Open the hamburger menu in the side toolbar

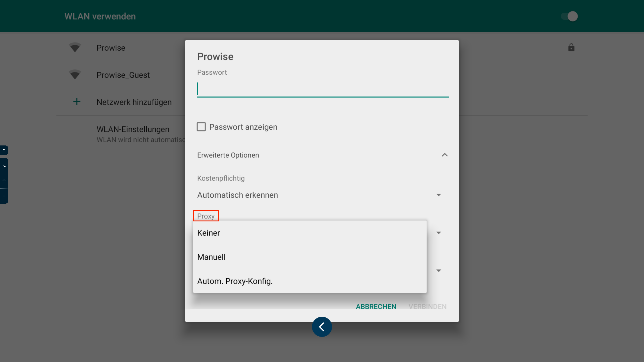tap(4, 196)
